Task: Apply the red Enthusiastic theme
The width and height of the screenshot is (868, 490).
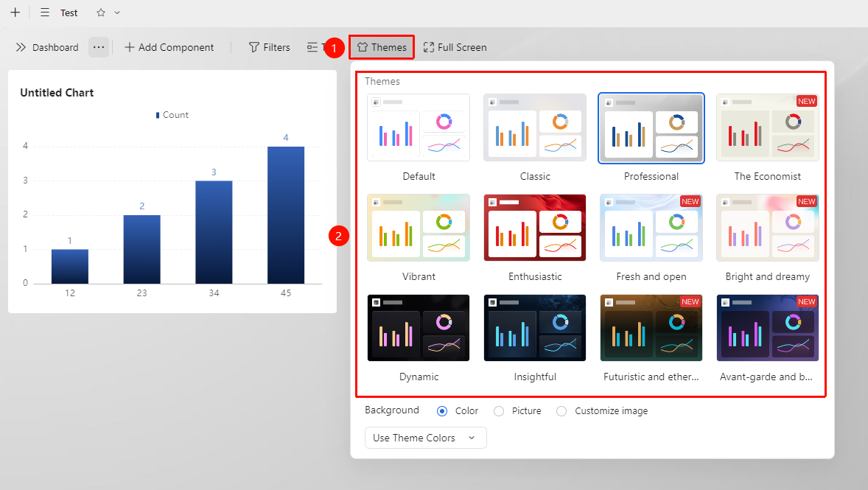Action: click(x=535, y=228)
